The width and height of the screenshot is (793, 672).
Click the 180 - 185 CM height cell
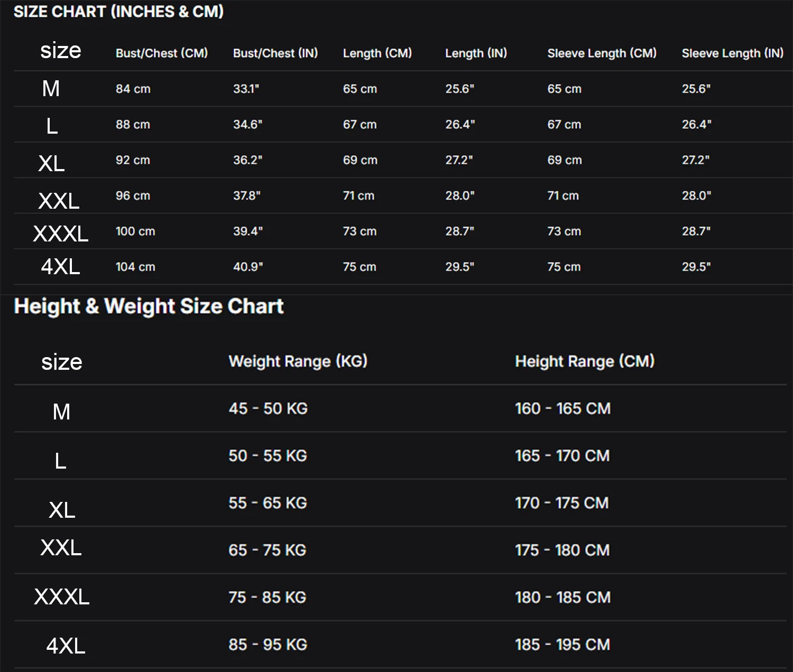pyautogui.click(x=563, y=598)
